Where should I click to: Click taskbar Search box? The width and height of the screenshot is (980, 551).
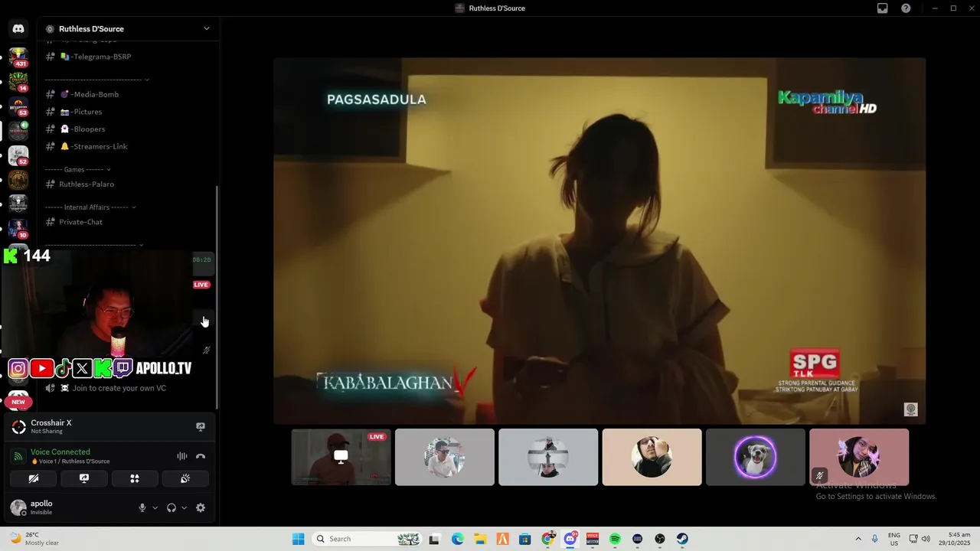(367, 539)
